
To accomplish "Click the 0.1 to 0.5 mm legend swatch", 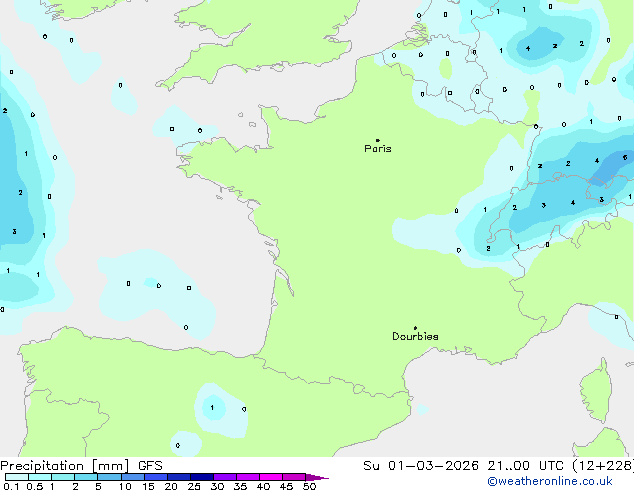I will coord(17,477).
